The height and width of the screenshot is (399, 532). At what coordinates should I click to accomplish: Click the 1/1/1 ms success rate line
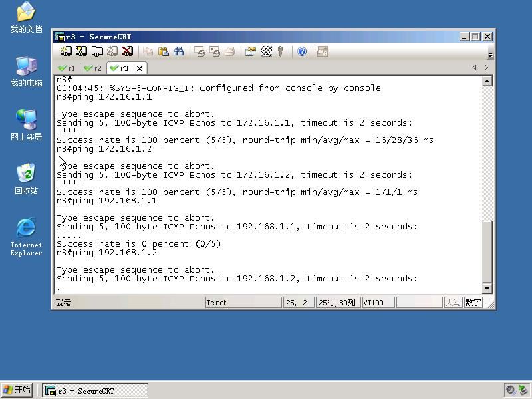tap(237, 192)
